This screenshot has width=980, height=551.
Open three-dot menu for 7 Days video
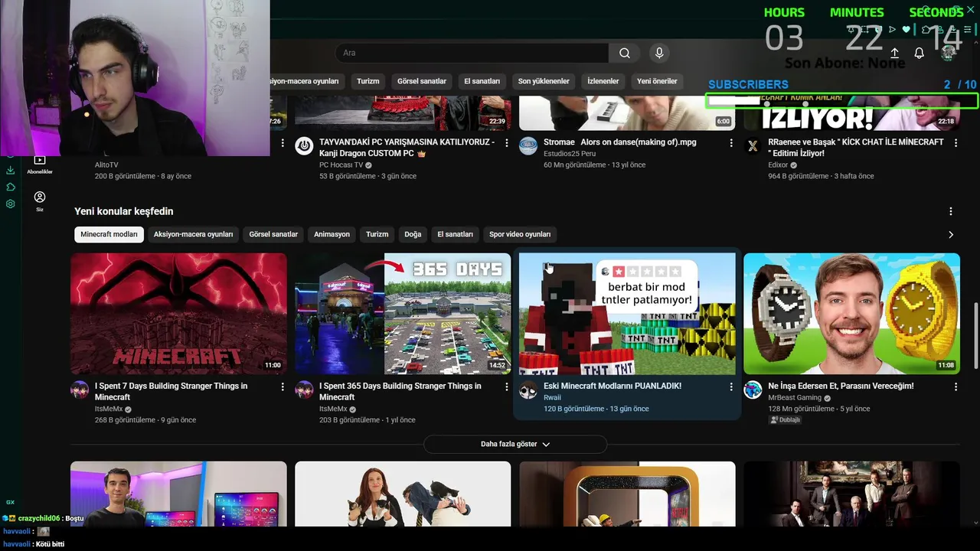(282, 387)
